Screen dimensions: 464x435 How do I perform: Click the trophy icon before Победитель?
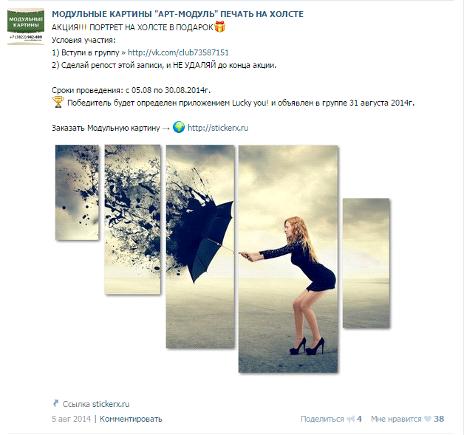tap(58, 102)
